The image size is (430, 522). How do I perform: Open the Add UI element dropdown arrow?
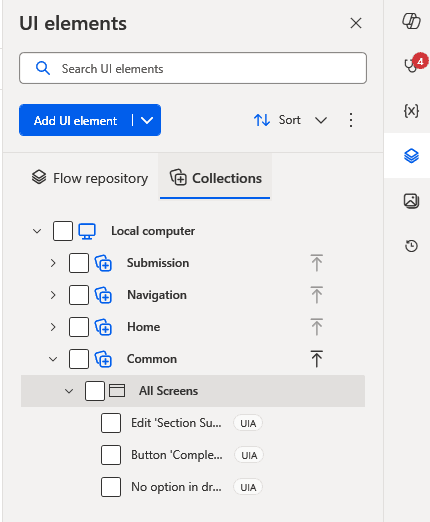pyautogui.click(x=147, y=120)
